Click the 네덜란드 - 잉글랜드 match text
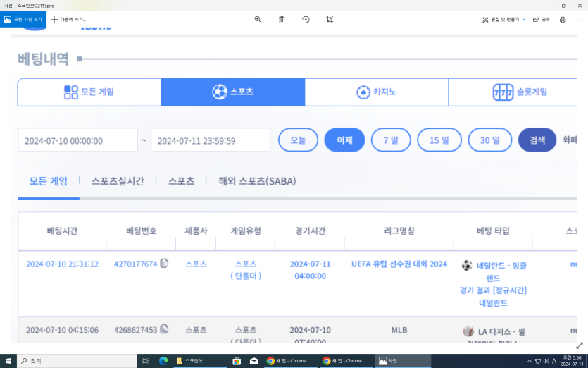588x368 pixels. click(501, 272)
